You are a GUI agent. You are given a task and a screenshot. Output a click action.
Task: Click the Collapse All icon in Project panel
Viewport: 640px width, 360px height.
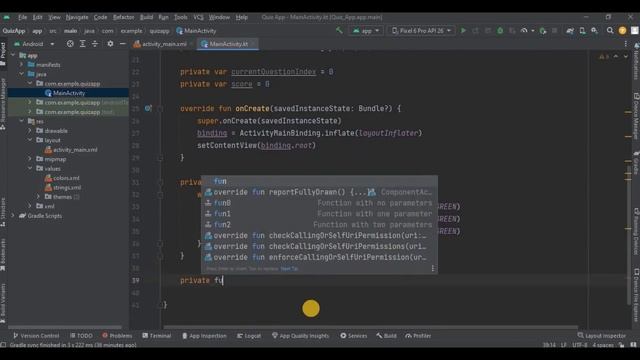tap(95, 44)
